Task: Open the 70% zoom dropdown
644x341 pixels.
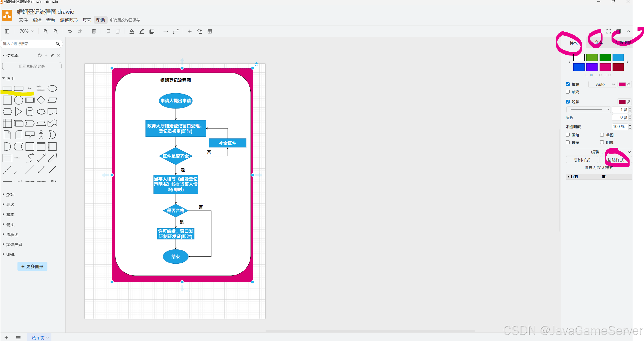Action: tap(26, 31)
